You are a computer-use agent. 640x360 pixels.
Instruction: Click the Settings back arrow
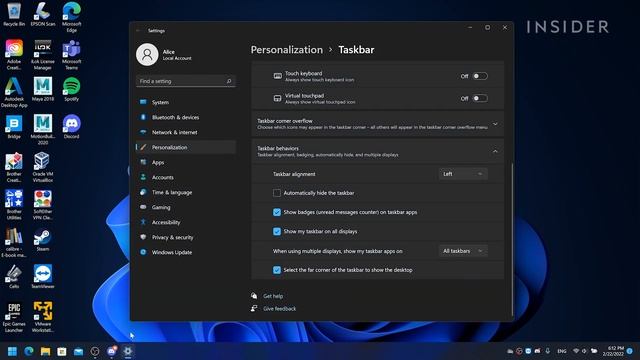point(138,31)
